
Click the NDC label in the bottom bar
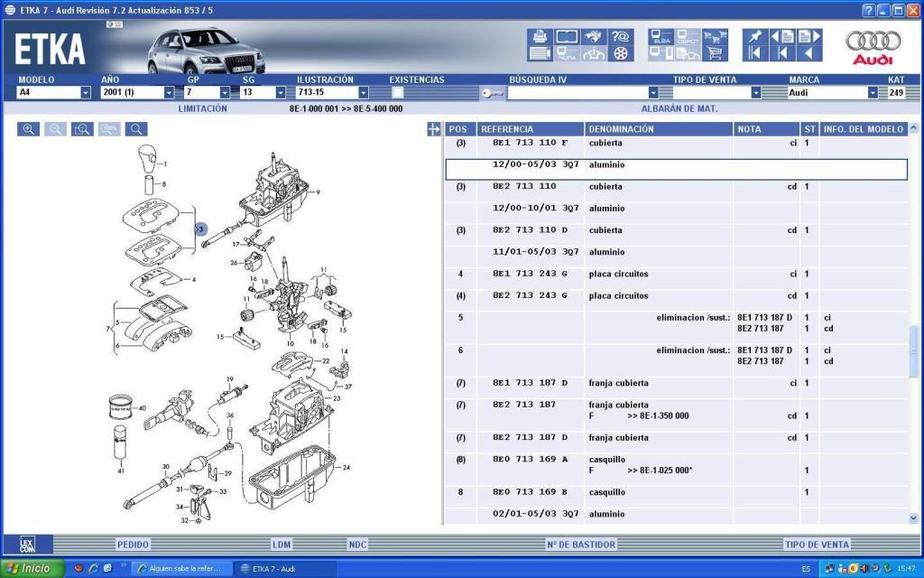tap(357, 545)
